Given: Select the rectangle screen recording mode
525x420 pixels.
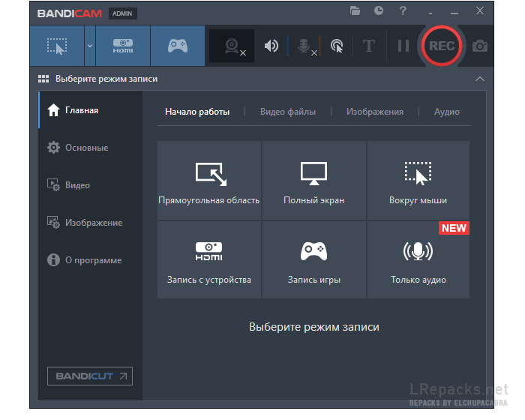Looking at the screenshot, I should (x=57, y=46).
